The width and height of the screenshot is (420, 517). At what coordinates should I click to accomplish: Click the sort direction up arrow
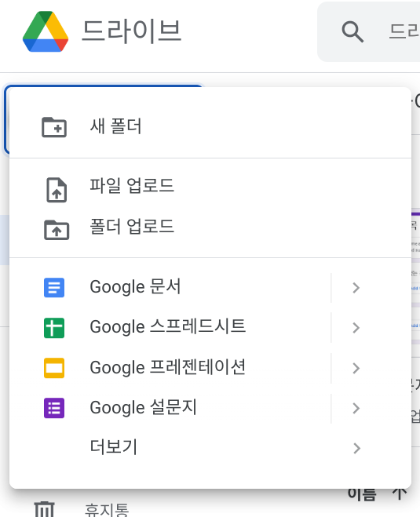(400, 493)
